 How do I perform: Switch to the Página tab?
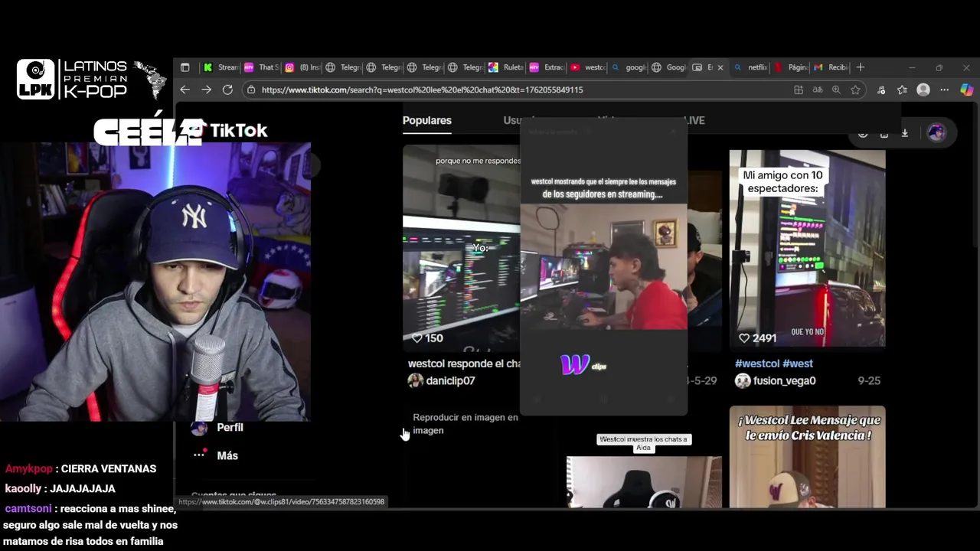[791, 67]
